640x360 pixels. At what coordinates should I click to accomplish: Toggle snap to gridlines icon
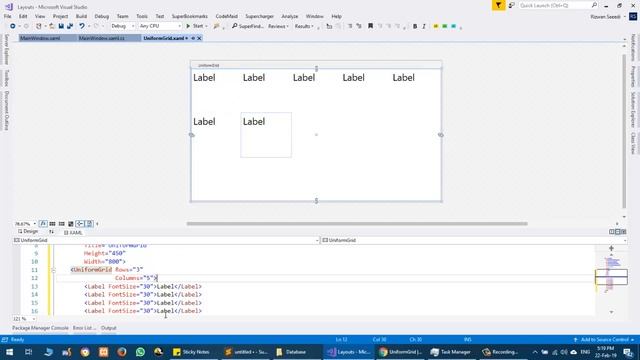coord(62,224)
